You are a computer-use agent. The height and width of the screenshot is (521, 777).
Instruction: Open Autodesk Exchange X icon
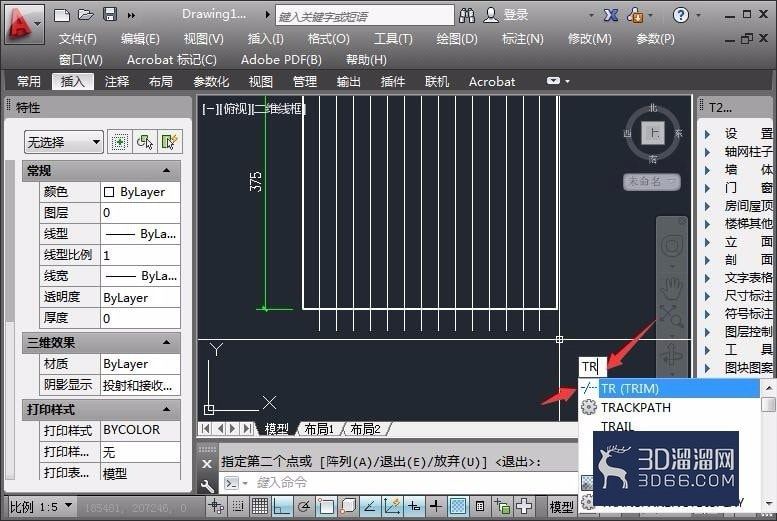click(610, 15)
